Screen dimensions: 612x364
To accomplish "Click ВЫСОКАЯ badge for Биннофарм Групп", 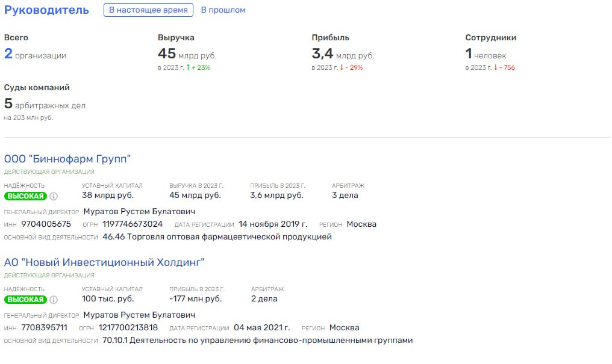I will point(26,196).
